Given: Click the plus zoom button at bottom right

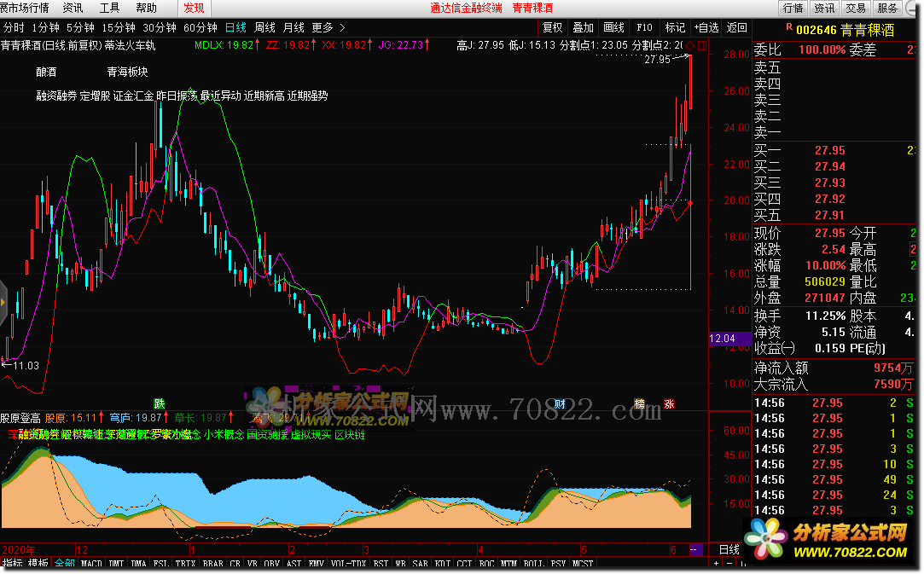Looking at the screenshot, I should [x=717, y=564].
